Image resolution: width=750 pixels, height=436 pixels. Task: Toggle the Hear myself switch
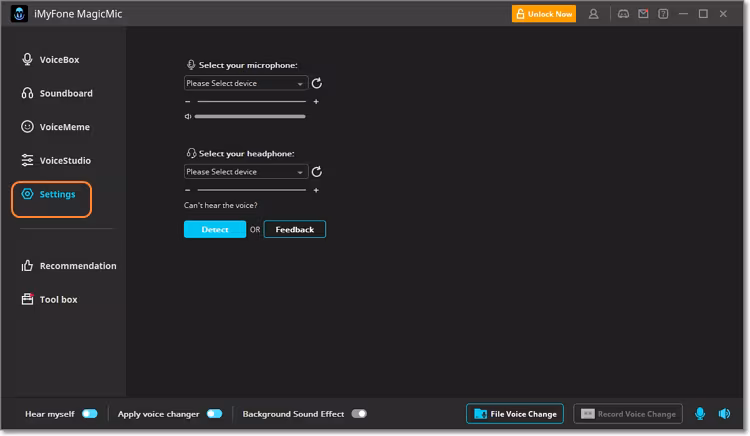(x=89, y=414)
